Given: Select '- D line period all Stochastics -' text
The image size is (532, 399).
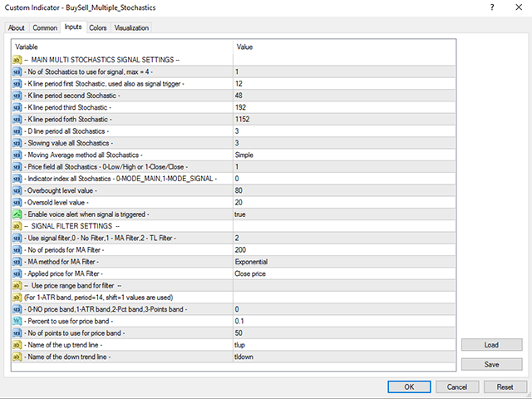Looking at the screenshot, I should point(66,131).
